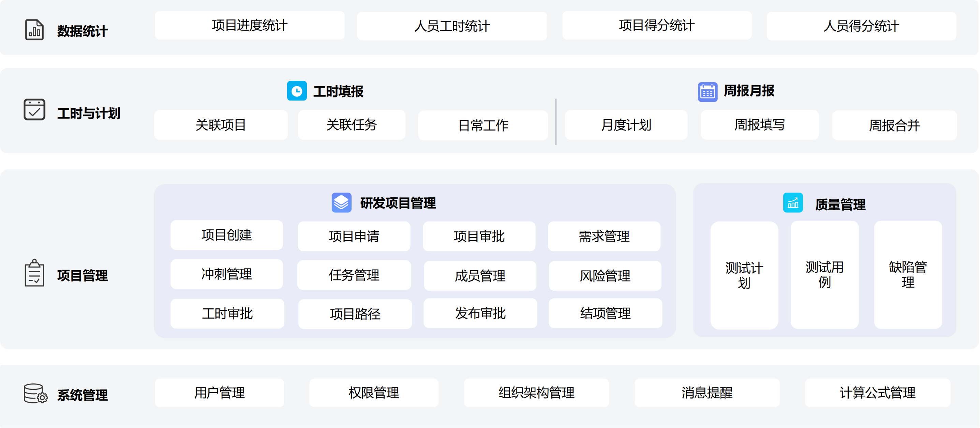Open 测试计划 card in 质量管理
This screenshot has height=428, width=980.
(744, 276)
